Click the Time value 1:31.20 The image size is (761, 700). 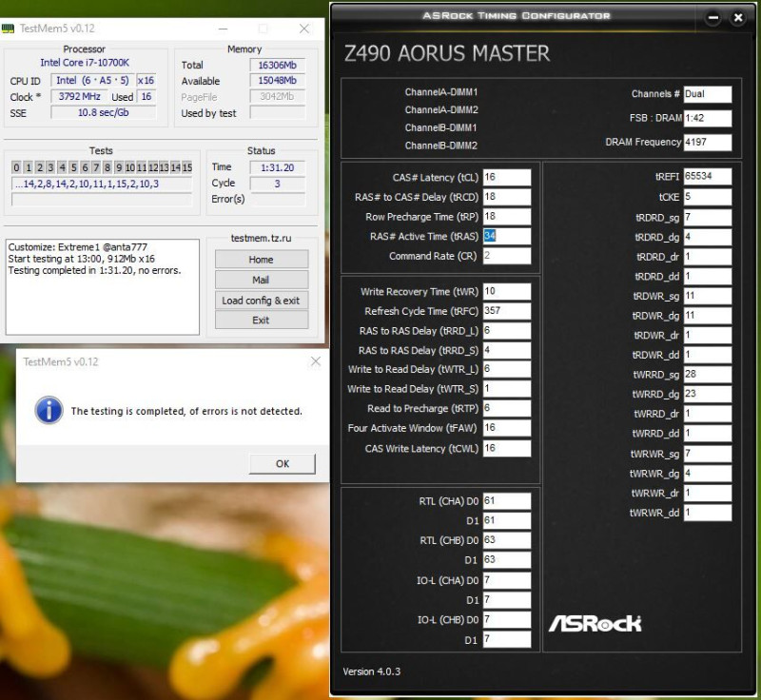click(278, 167)
